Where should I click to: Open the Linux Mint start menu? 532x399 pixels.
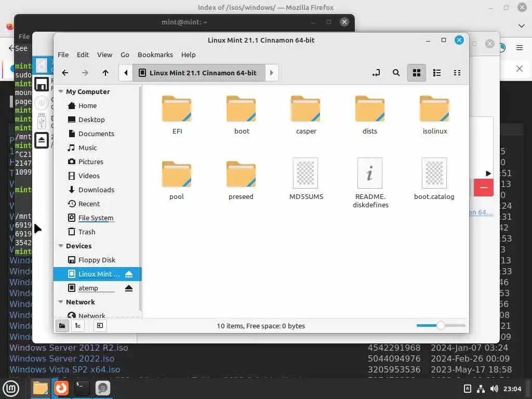pyautogui.click(x=11, y=389)
